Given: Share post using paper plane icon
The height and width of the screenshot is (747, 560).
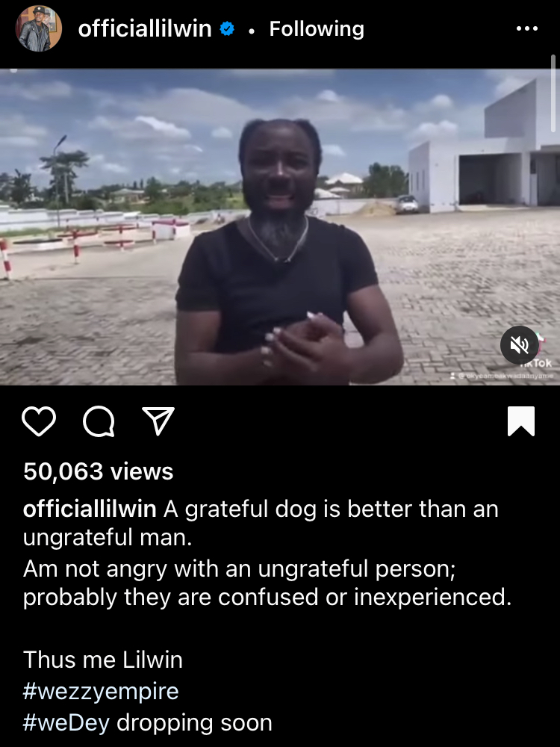Looking at the screenshot, I should click(158, 421).
